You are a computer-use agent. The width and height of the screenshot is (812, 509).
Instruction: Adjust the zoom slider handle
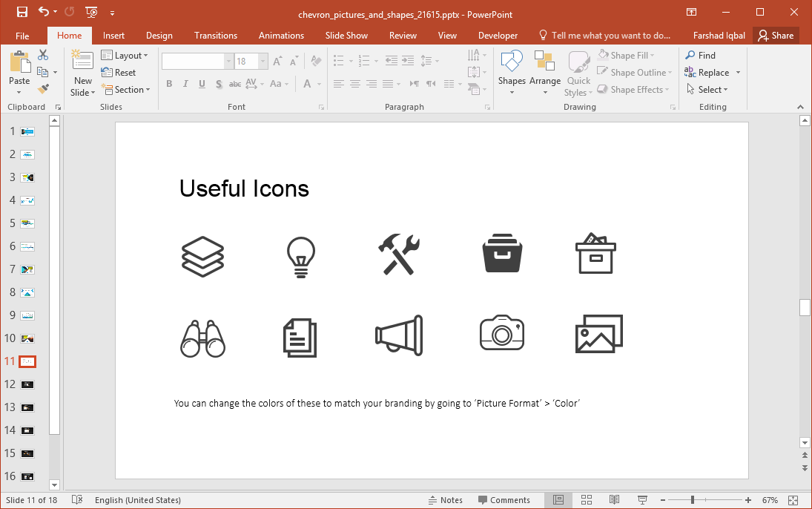693,500
